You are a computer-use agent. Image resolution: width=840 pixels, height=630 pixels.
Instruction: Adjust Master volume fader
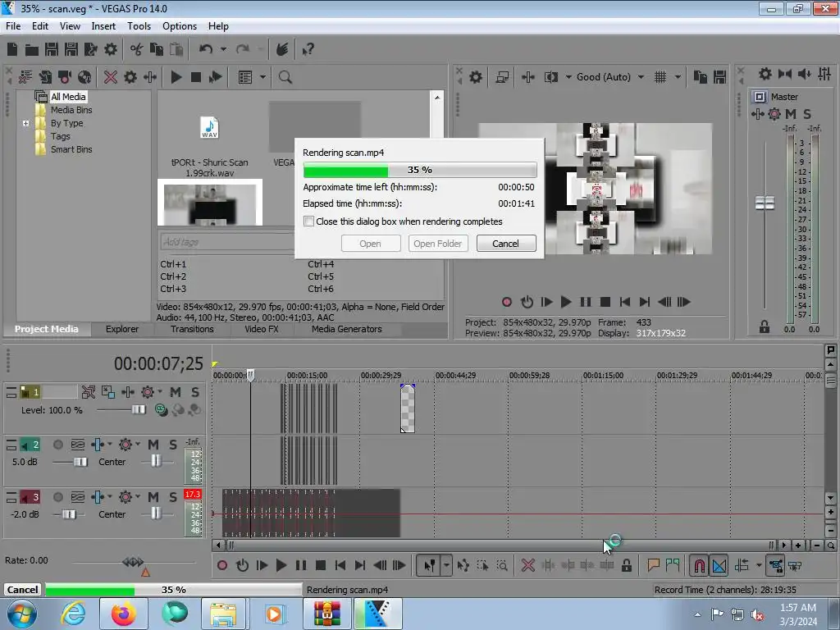[x=765, y=203]
